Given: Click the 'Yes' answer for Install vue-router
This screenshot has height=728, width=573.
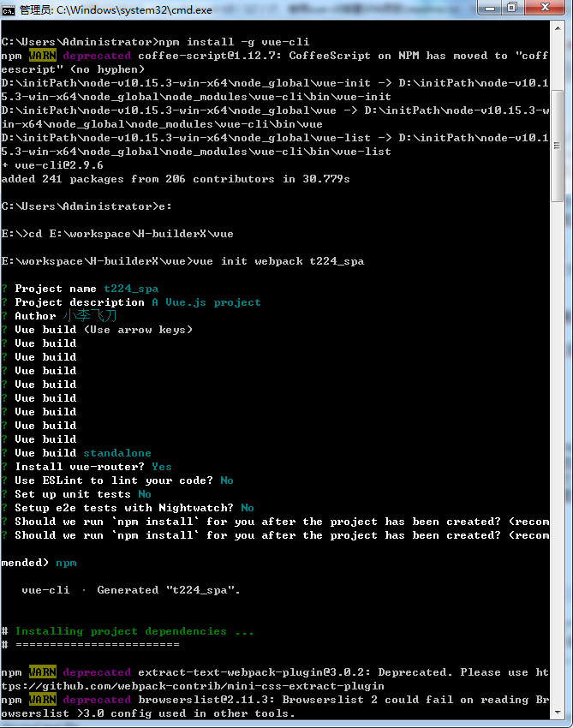Looking at the screenshot, I should [x=162, y=467].
